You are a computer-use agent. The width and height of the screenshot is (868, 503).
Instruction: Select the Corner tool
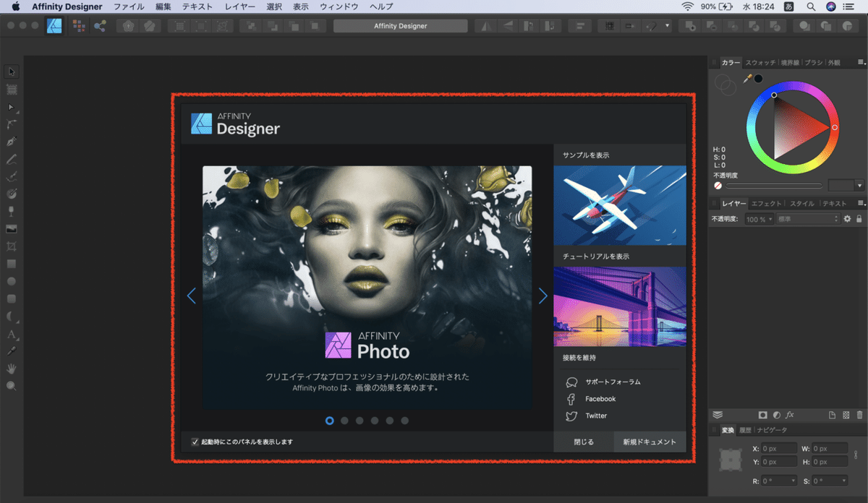click(12, 124)
